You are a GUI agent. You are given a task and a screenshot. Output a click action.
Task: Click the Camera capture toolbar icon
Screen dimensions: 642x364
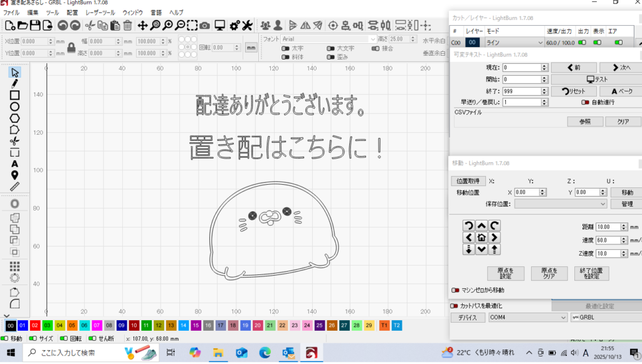[204, 26]
